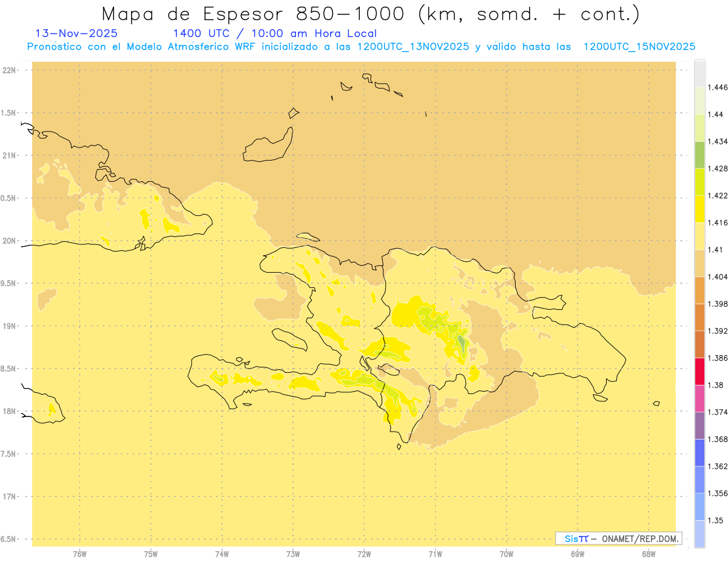
Task: Click the "1200UTC_13NOV2025" initialization text
Action: (413, 47)
